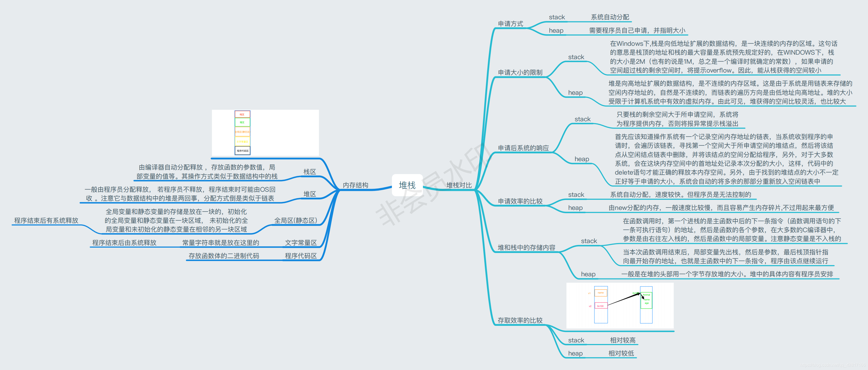Click the text 由编译器自动分配释放
The image size is (868, 370).
[x=171, y=167]
